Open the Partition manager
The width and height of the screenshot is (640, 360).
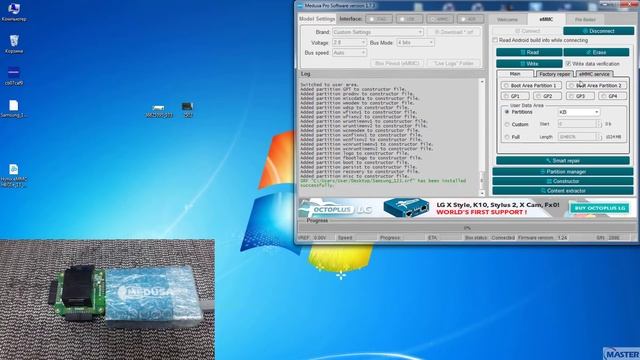(563, 171)
